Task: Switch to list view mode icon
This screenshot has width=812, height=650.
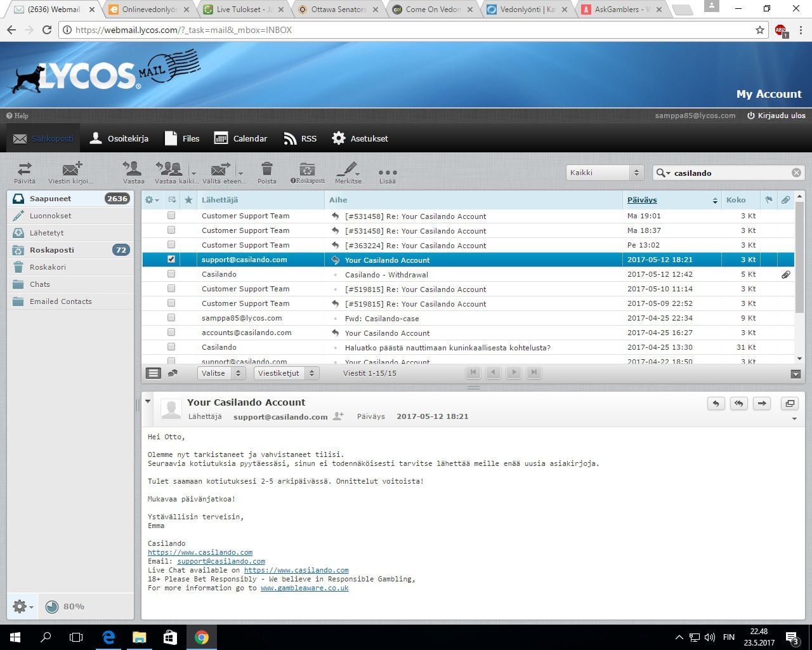Action: (x=154, y=373)
